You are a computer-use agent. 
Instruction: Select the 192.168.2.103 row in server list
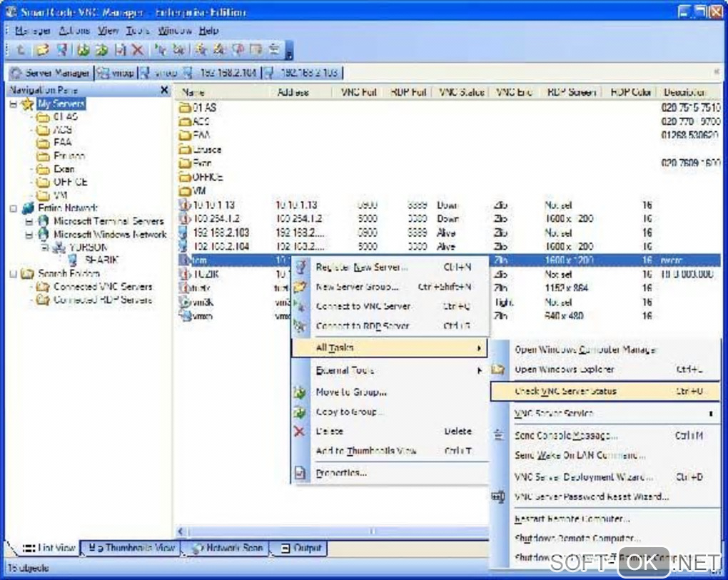(x=448, y=233)
